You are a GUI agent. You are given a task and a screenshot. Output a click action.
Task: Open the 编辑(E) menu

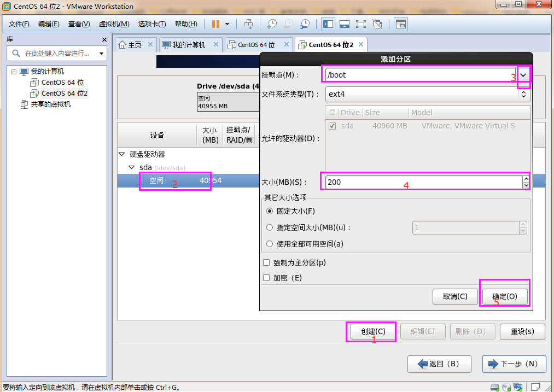[x=49, y=24]
